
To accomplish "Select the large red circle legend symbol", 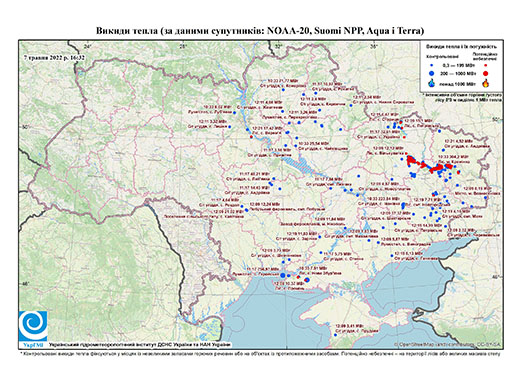I will [x=486, y=73].
